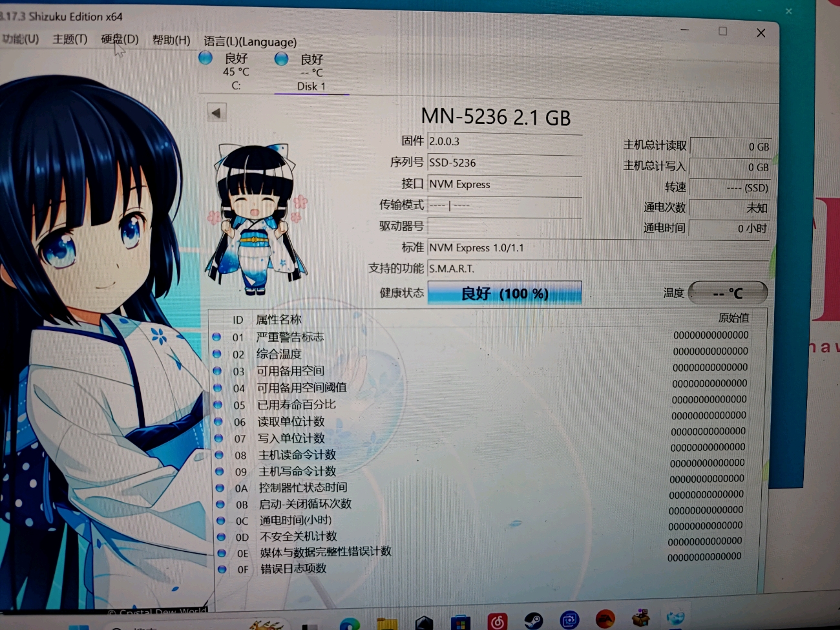Click the 通电次数 value 未知
Image resolution: width=840 pixels, height=630 pixels.
[x=730, y=208]
